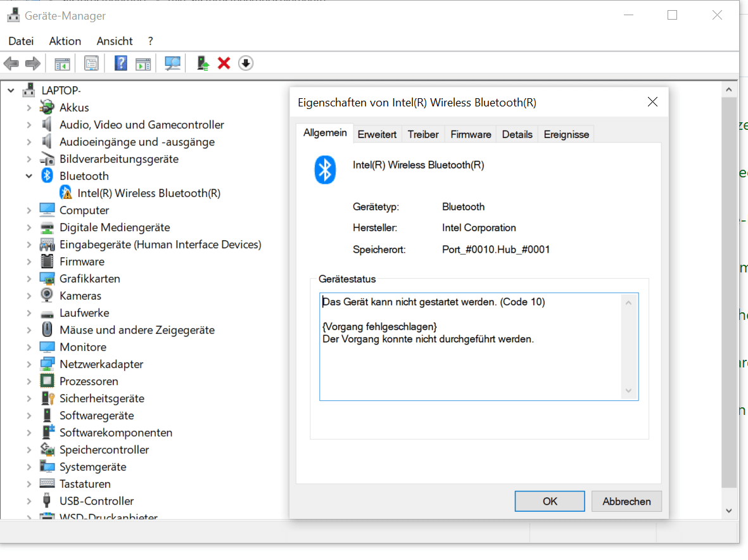This screenshot has width=748, height=560.
Task: Click the Akkus battery icon
Action: (x=47, y=107)
